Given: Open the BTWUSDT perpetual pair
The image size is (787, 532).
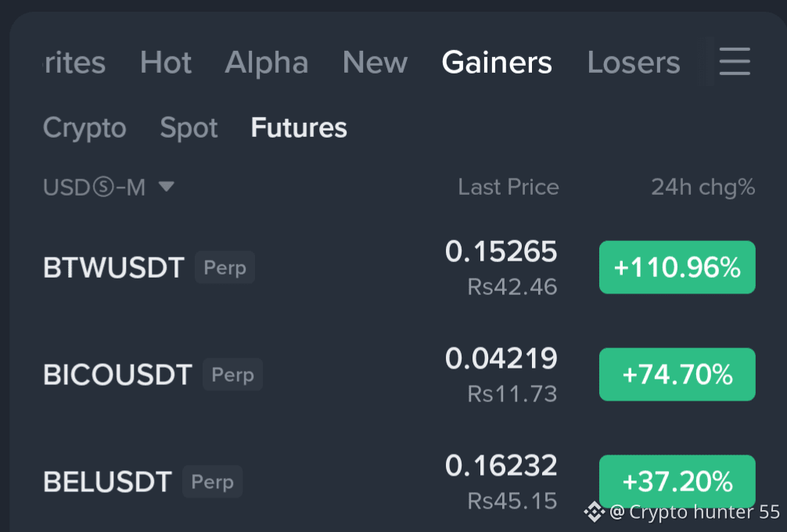Looking at the screenshot, I should tap(399, 267).
